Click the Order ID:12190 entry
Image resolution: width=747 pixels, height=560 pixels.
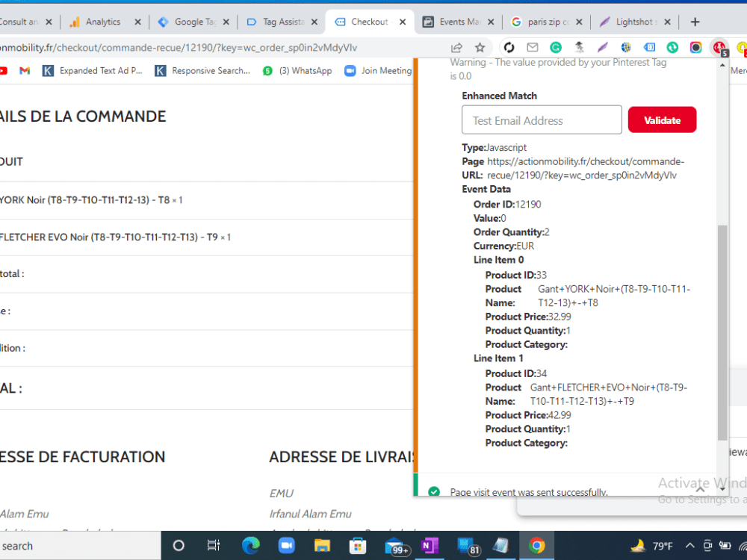pos(507,205)
